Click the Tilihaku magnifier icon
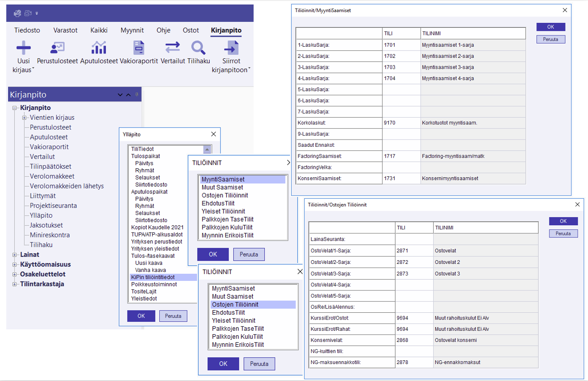Image resolution: width=588 pixels, height=381 pixels. 198,48
